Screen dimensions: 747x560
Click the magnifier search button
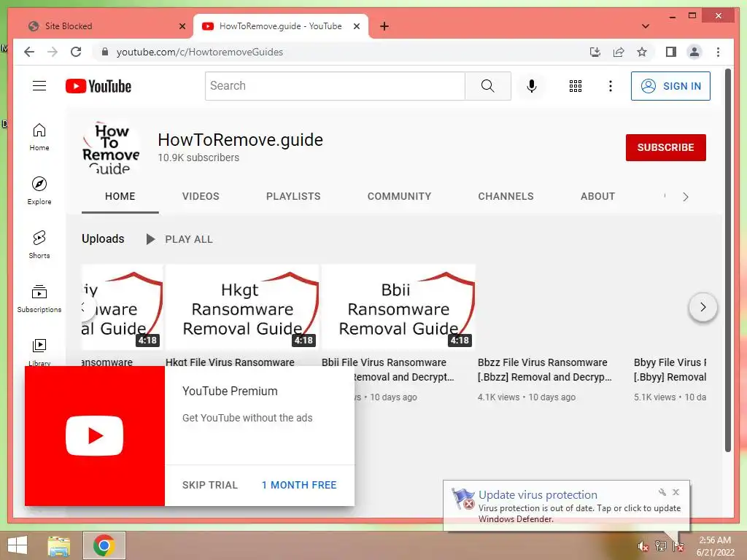pyautogui.click(x=488, y=86)
